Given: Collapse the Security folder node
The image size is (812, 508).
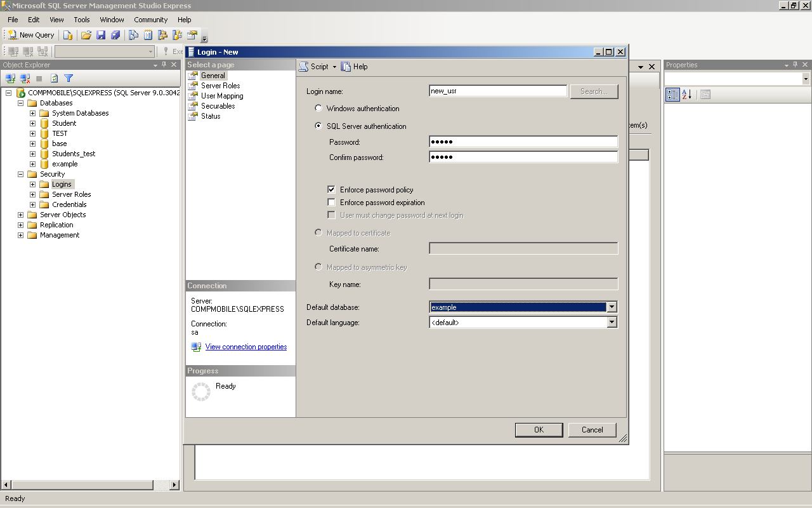Looking at the screenshot, I should point(20,174).
